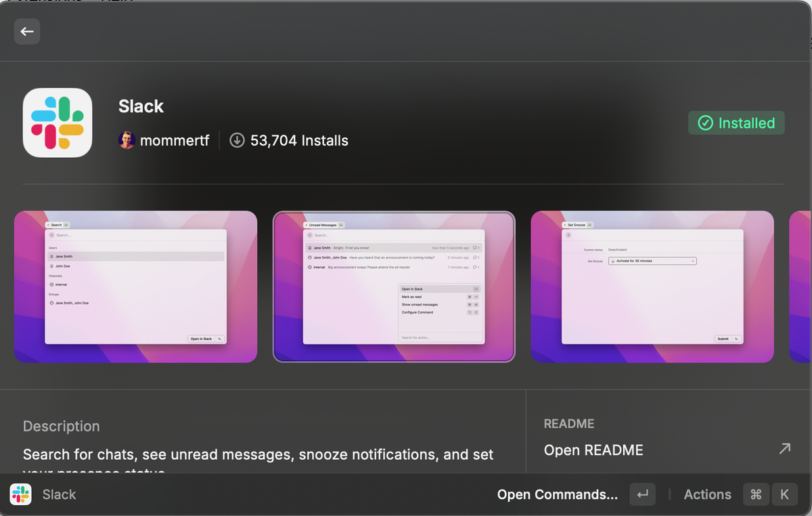Click the installs download icon
This screenshot has width=812, height=516.
[x=237, y=140]
